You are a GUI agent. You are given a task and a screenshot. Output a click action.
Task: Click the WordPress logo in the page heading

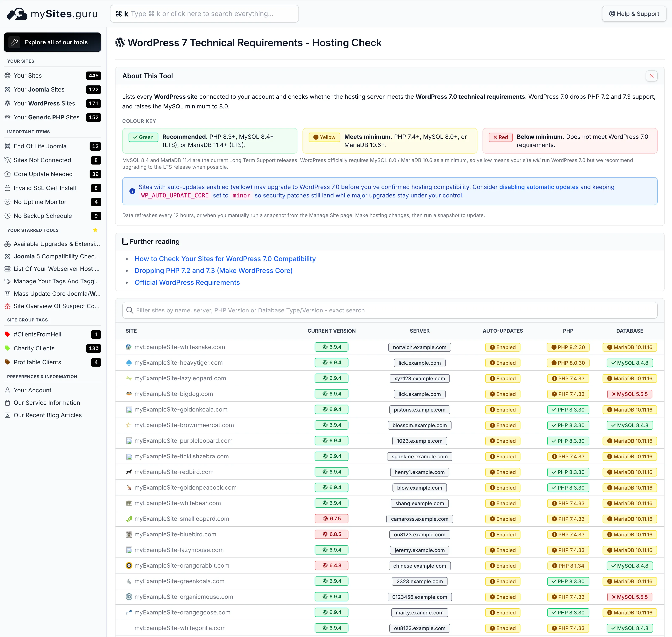click(x=120, y=42)
